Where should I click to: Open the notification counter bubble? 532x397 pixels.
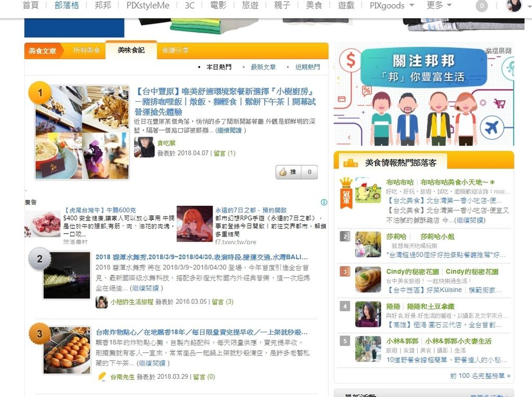pos(482,6)
